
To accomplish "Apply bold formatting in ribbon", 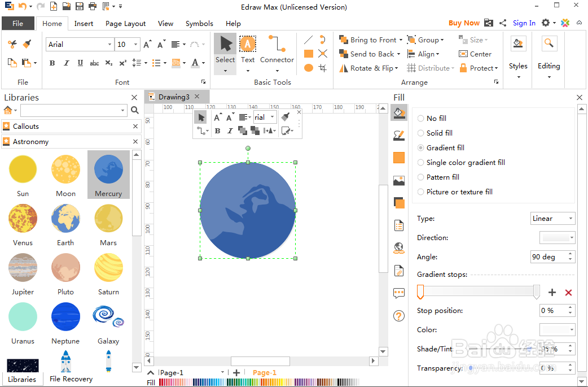I will pyautogui.click(x=52, y=63).
